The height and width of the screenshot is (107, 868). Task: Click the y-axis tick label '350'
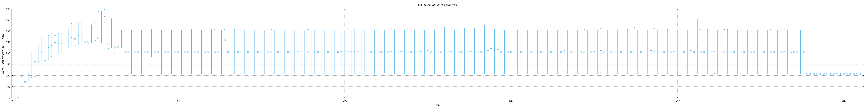click(8, 20)
